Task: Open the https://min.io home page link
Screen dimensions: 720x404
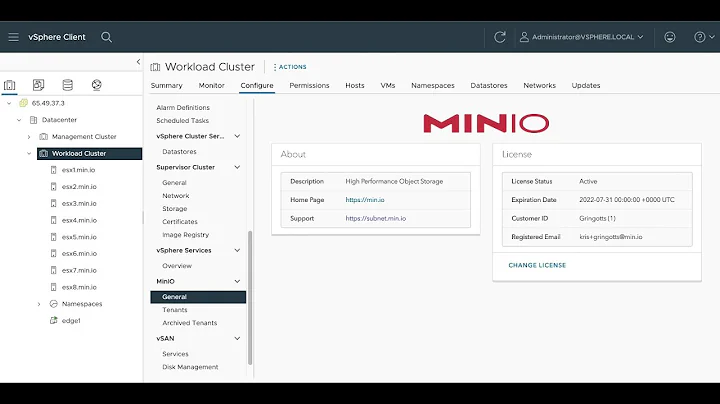Action: coord(365,200)
